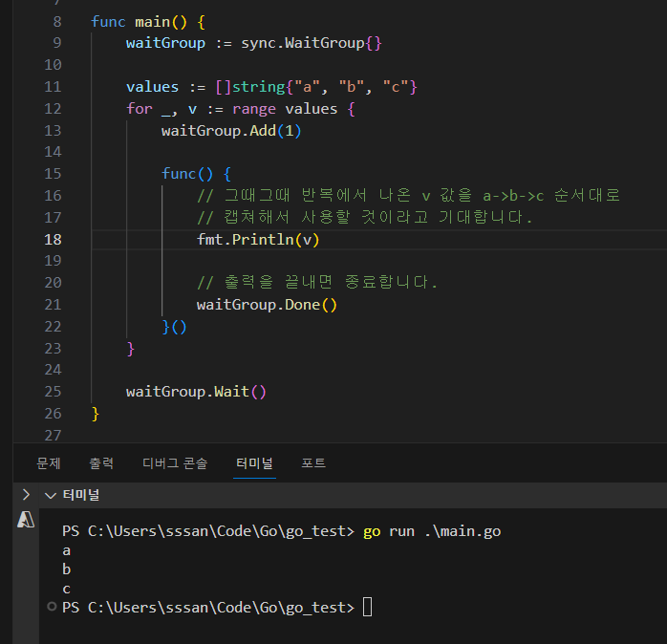Select the 터미널 panel tab

[255, 463]
